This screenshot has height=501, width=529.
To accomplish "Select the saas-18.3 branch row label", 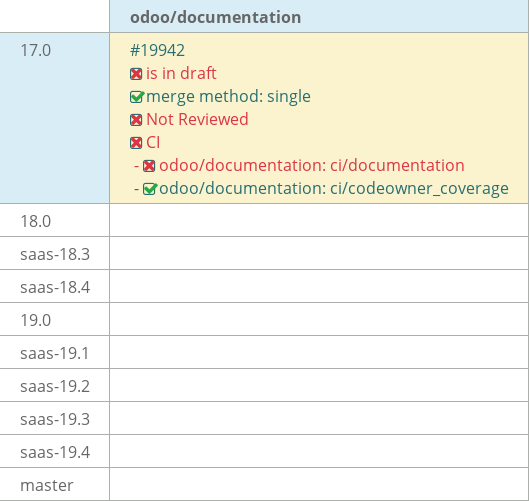I will (55, 254).
